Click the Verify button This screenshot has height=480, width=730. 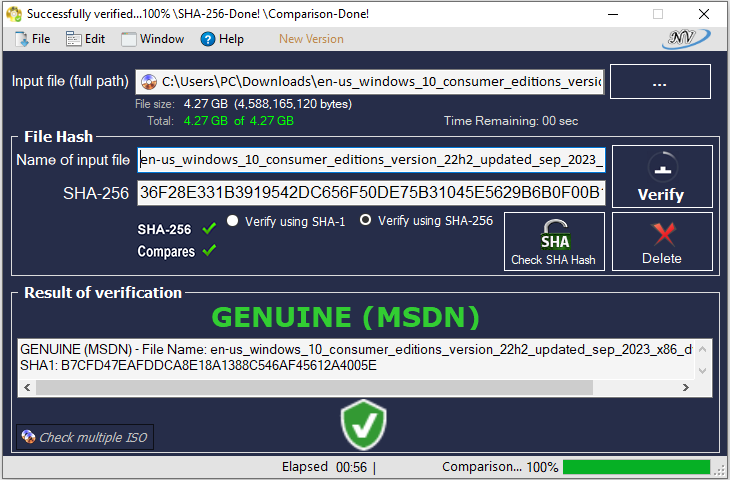(660, 176)
